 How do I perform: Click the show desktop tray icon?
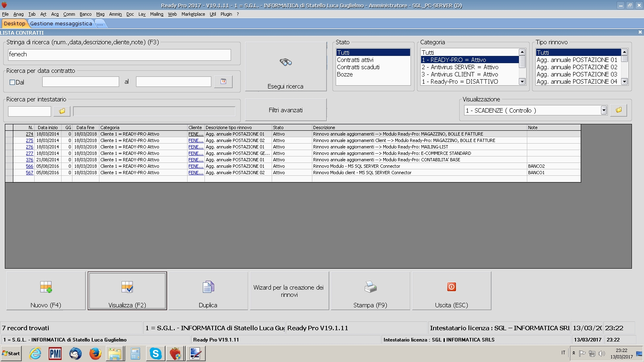pyautogui.click(x=639, y=354)
